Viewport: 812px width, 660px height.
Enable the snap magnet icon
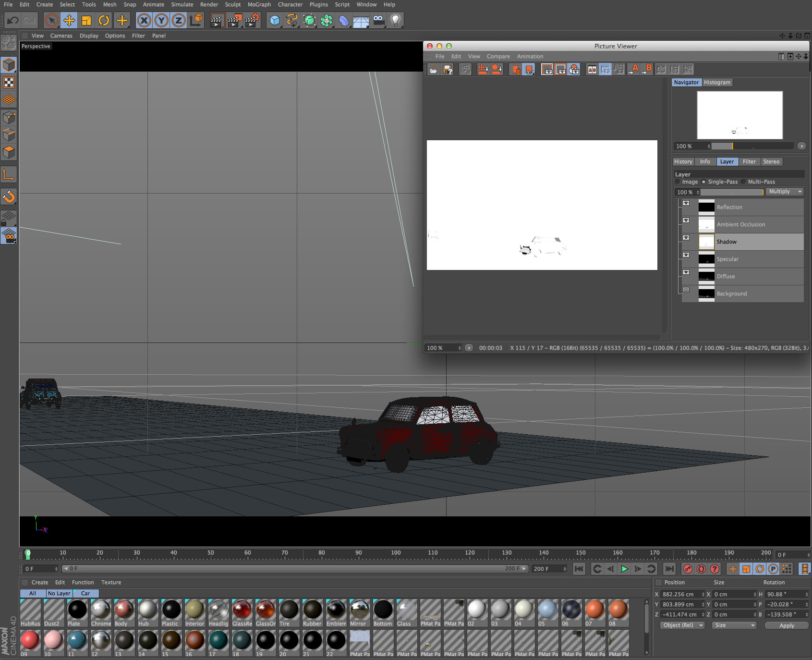(x=9, y=196)
